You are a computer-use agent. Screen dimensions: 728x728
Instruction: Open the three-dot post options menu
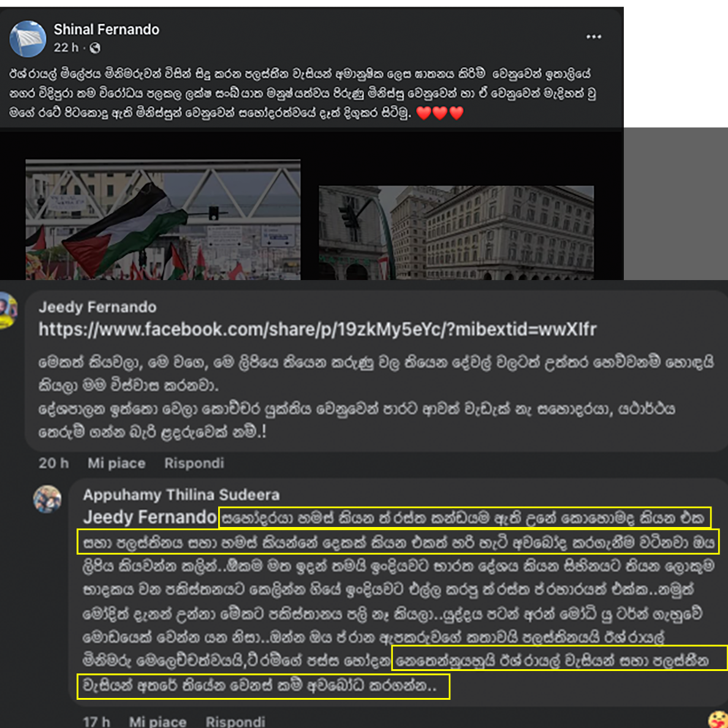click(x=593, y=37)
